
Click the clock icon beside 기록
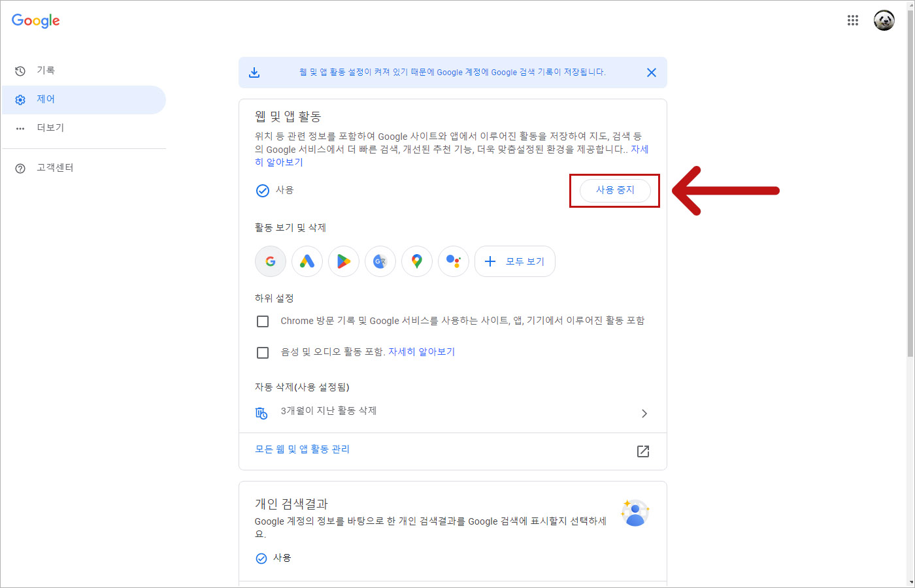(20, 71)
